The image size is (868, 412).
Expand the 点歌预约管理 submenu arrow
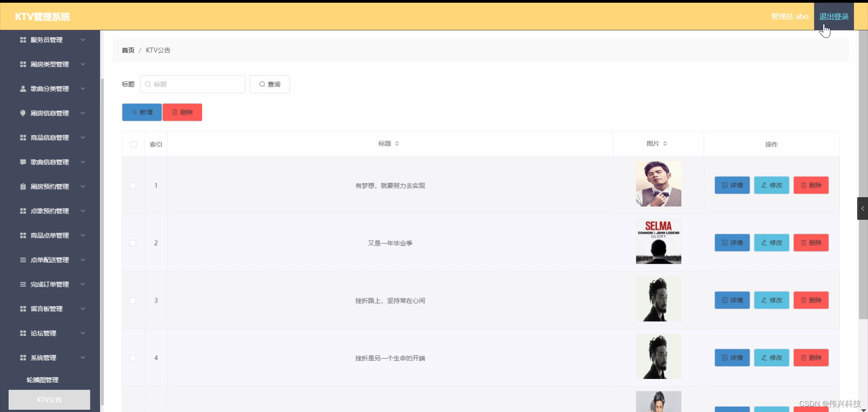pyautogui.click(x=83, y=211)
